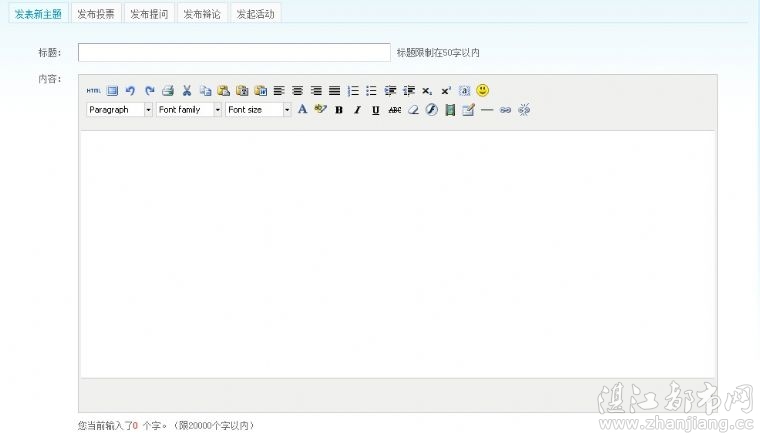
Task: Expand the Font family dropdown
Action: point(189,110)
